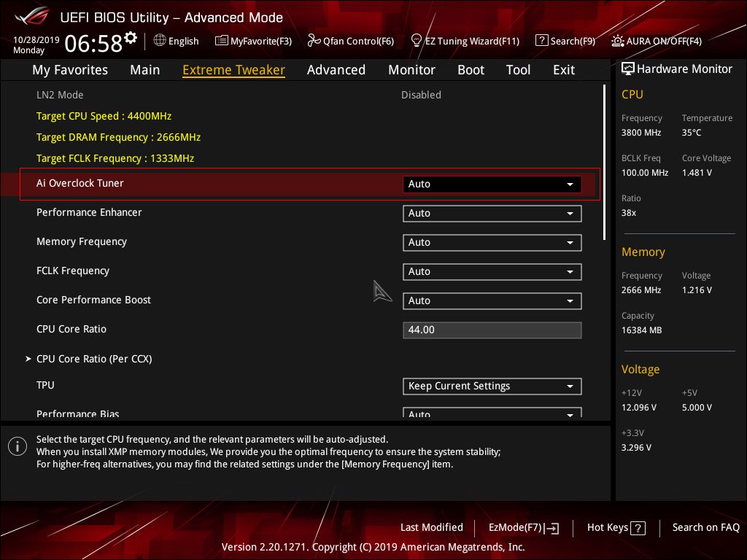This screenshot has width=747, height=560.
Task: Click the +3.3V 3.296 V reading
Action: point(636,447)
